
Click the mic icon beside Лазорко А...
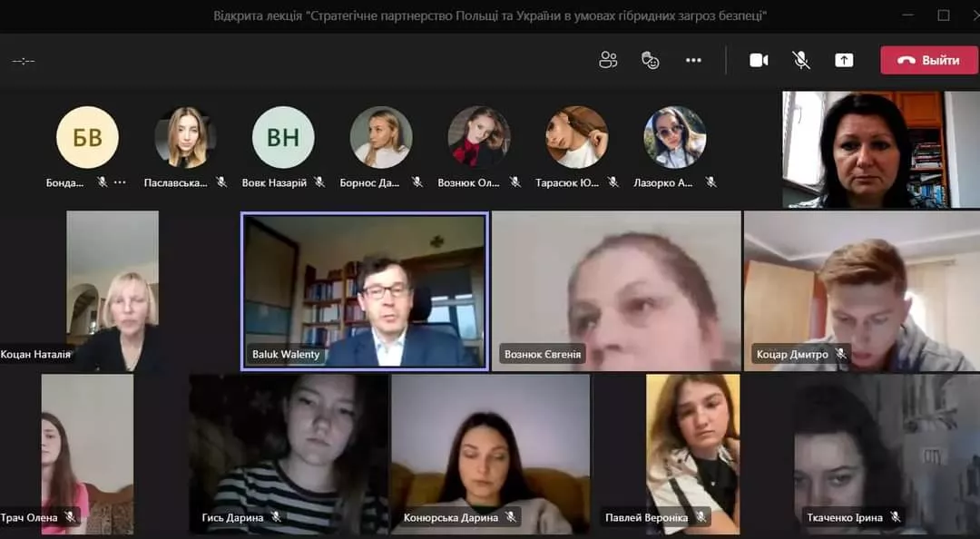point(710,181)
